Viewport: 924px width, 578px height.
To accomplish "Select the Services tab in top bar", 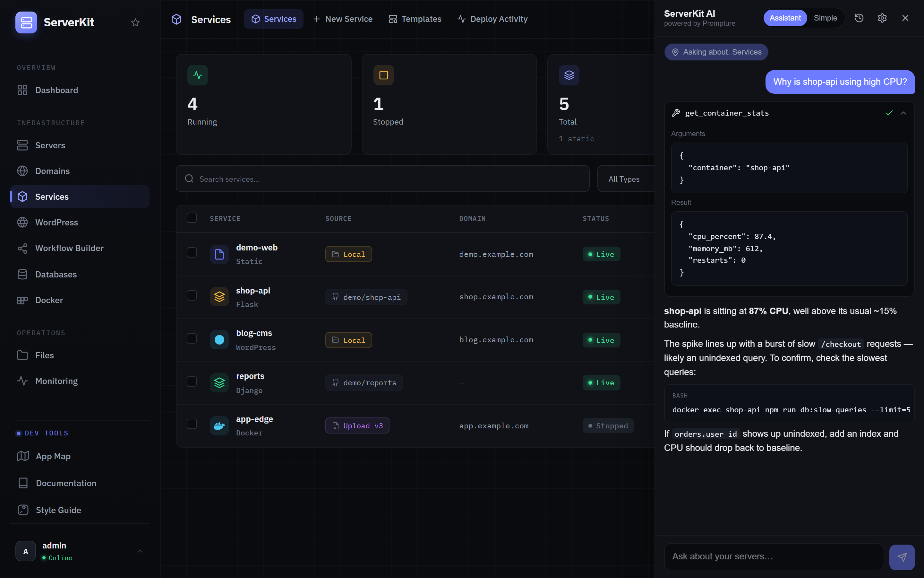I will (x=273, y=19).
